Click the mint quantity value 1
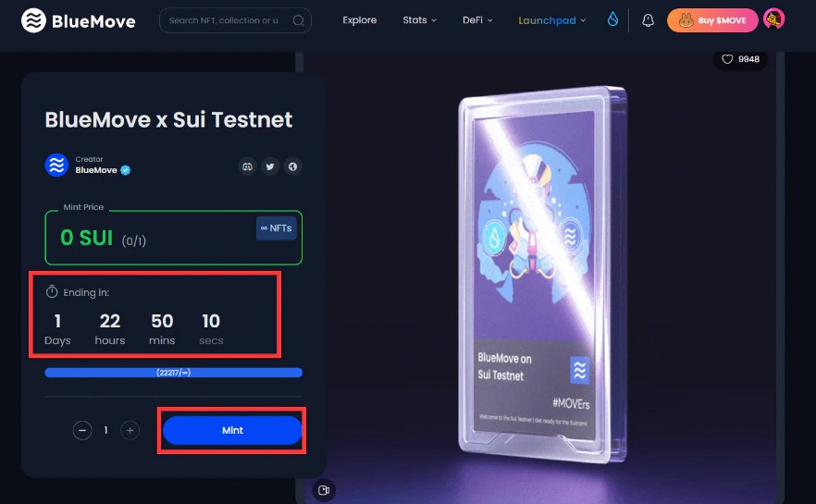Image resolution: width=816 pixels, height=504 pixels. click(x=105, y=430)
